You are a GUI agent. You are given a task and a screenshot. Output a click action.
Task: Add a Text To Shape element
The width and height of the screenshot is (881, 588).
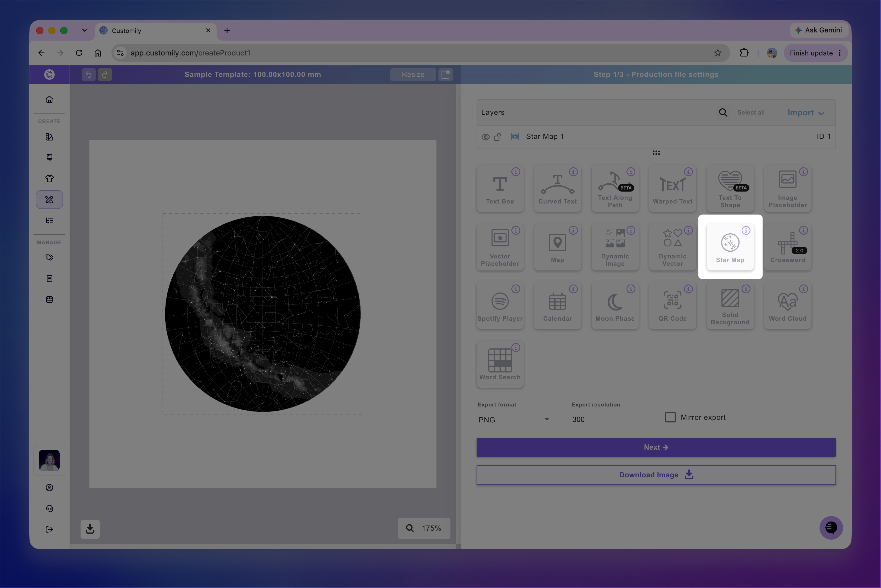pos(730,188)
